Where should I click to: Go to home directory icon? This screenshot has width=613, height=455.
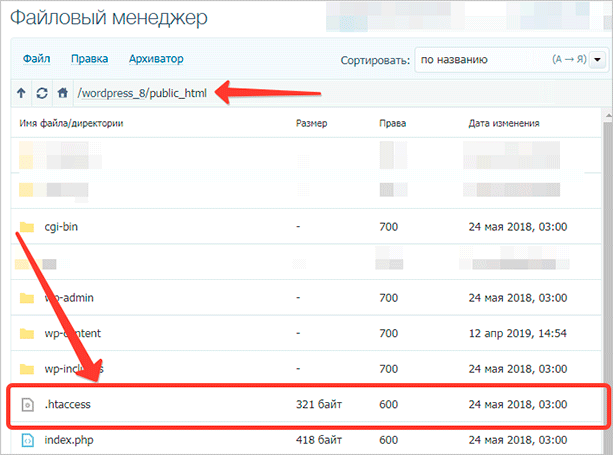coord(62,93)
